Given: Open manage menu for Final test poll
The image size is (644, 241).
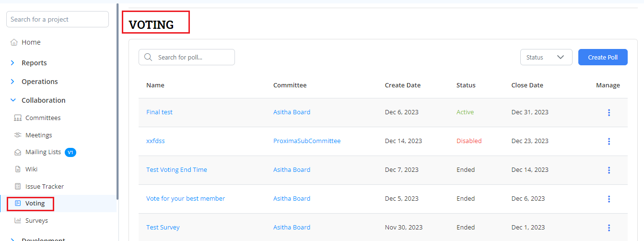Looking at the screenshot, I should click(x=609, y=112).
